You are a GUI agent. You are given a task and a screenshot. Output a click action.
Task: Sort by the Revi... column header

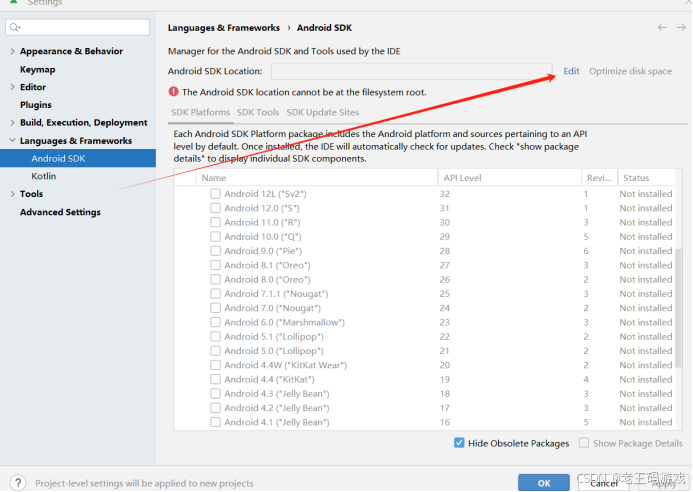[x=599, y=177]
